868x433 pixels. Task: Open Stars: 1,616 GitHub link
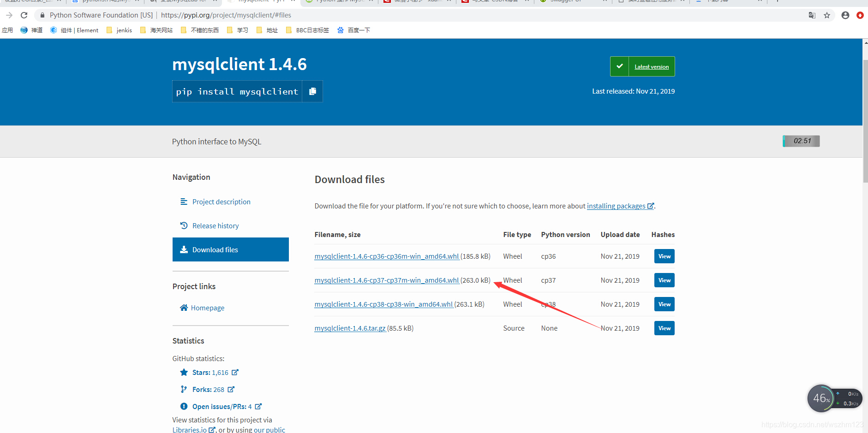[x=210, y=372]
